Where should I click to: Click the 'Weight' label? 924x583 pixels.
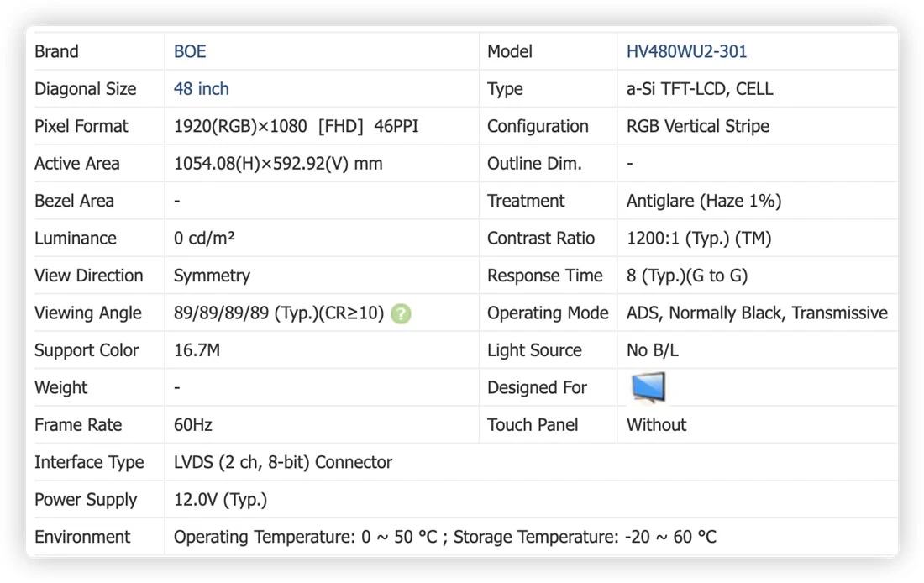pos(61,388)
